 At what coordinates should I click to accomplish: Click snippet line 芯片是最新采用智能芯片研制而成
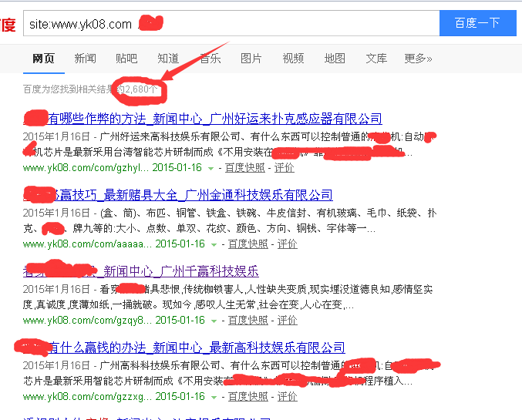(217, 381)
